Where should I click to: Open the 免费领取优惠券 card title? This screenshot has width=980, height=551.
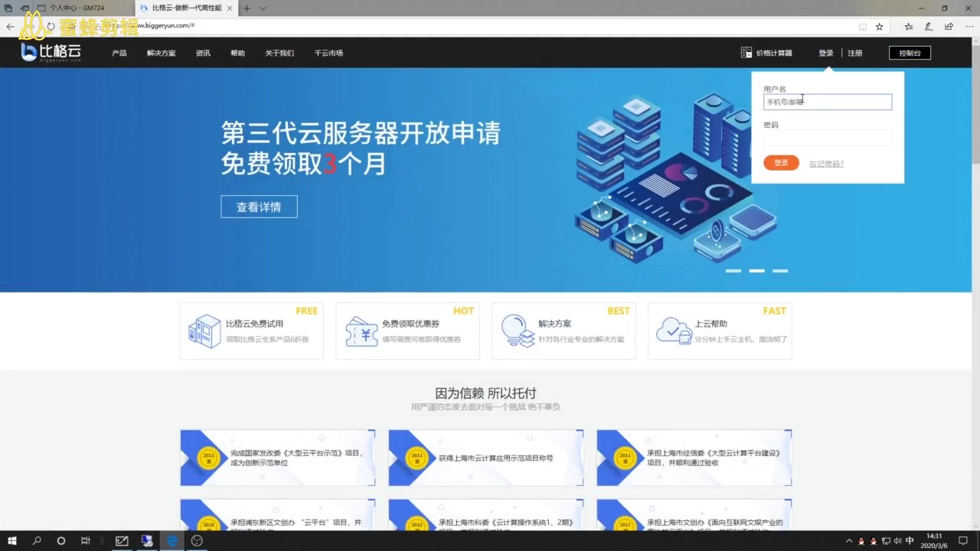coord(410,324)
